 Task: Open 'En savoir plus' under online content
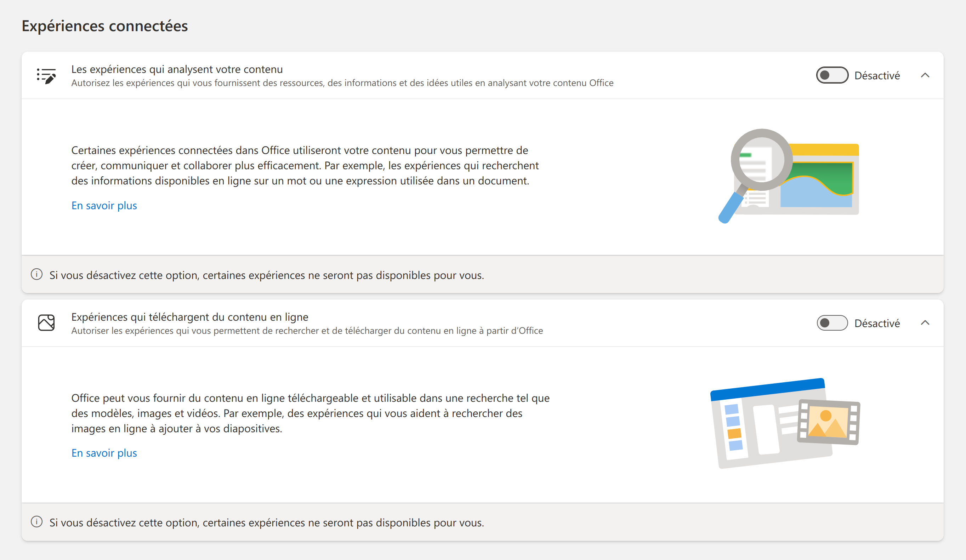(104, 453)
